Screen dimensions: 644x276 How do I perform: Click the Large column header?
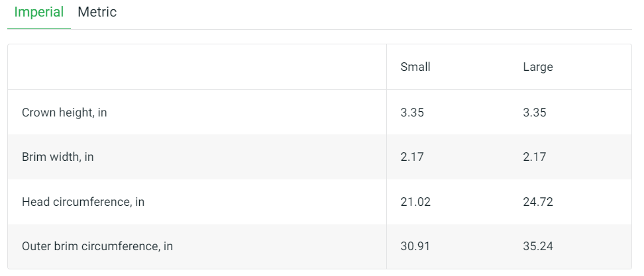(x=537, y=67)
